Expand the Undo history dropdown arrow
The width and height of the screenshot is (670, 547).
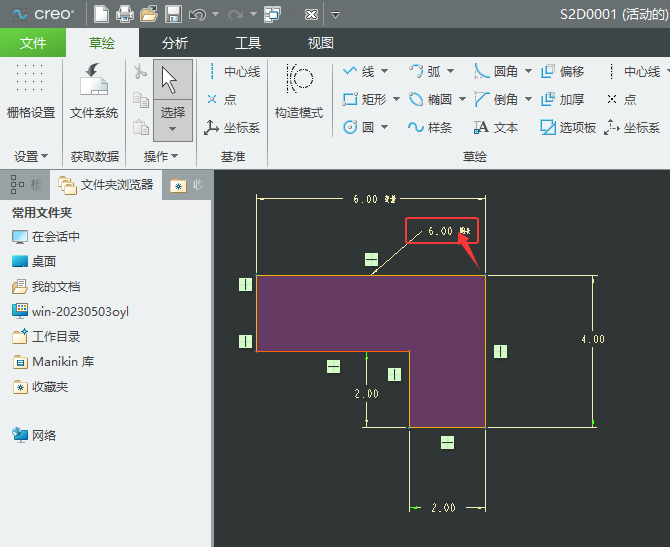click(216, 15)
